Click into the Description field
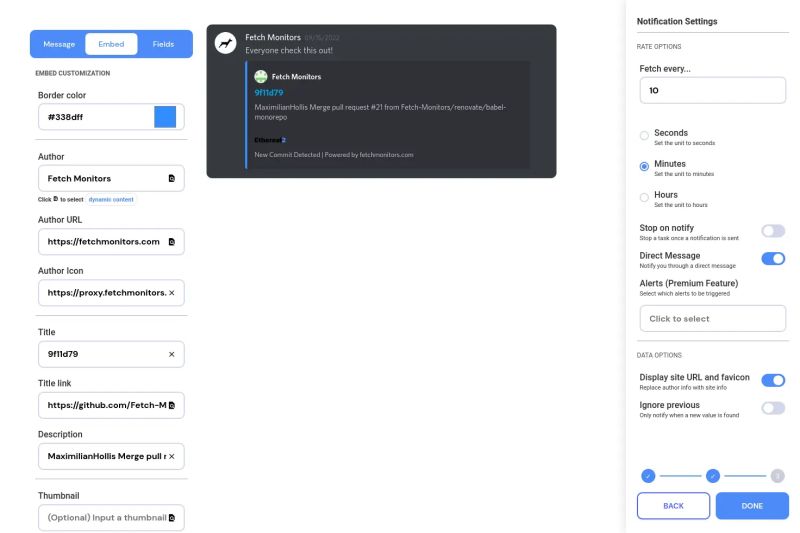 (111, 456)
